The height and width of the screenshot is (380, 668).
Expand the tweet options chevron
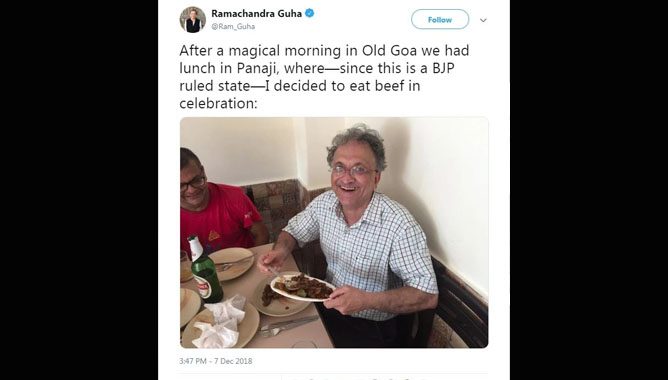click(x=483, y=20)
